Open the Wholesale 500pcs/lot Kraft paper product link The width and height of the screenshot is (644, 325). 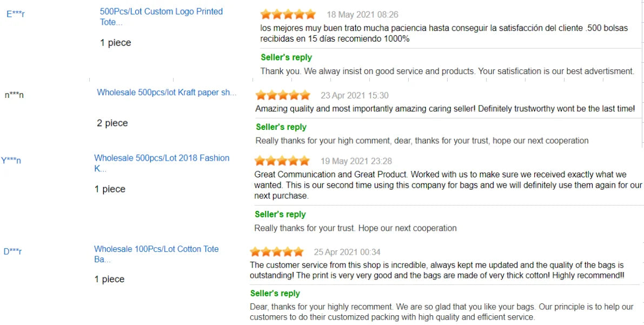click(x=167, y=92)
